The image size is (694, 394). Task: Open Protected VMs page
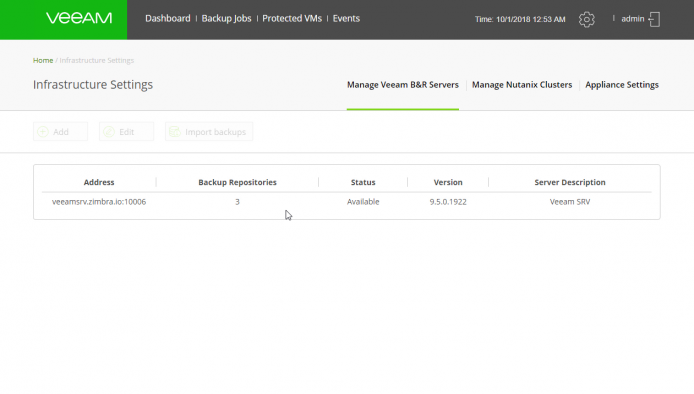292,19
